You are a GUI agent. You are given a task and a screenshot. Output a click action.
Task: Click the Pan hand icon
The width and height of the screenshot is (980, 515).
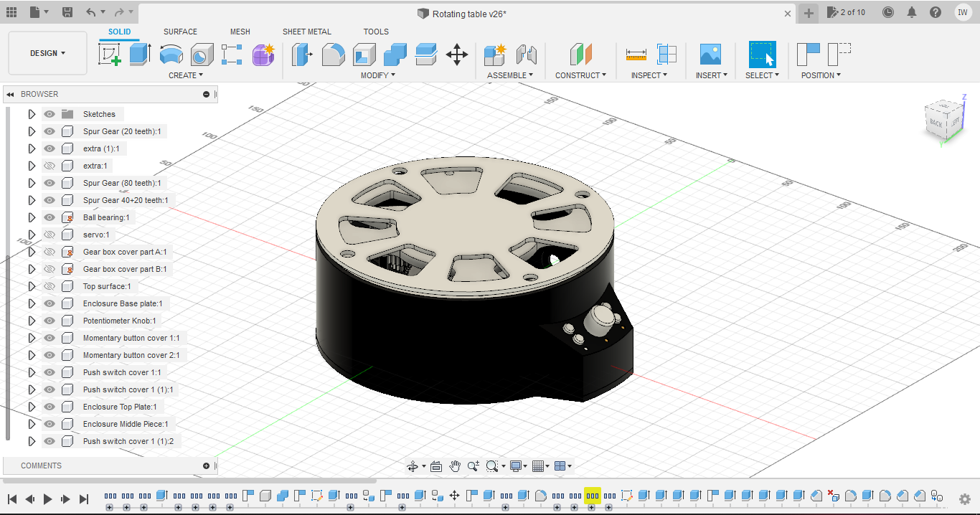click(x=455, y=466)
